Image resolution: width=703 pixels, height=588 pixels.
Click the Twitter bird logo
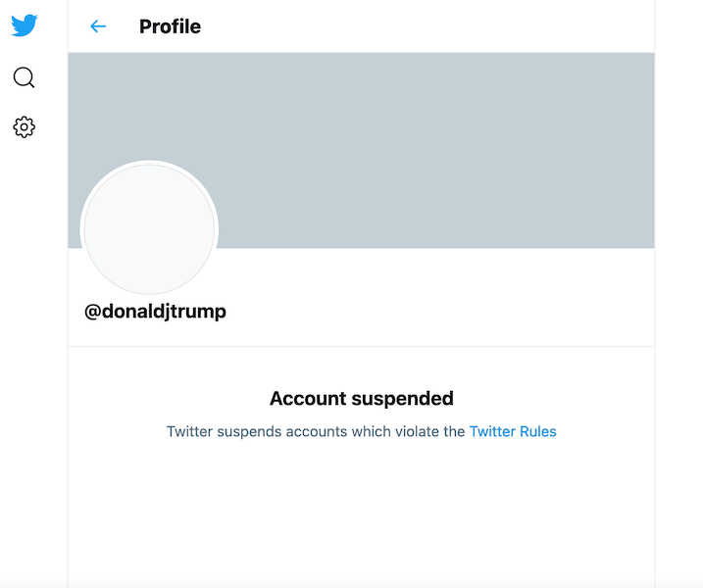coord(25,25)
